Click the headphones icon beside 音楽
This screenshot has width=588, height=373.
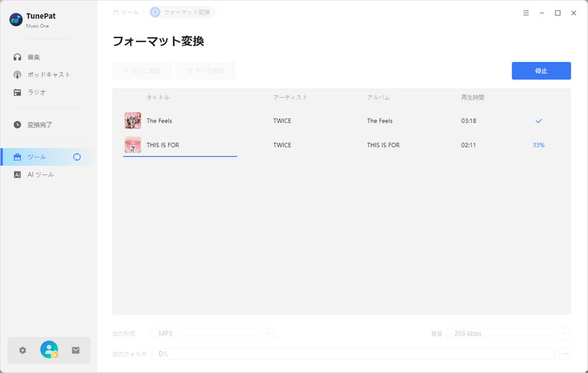coord(17,57)
